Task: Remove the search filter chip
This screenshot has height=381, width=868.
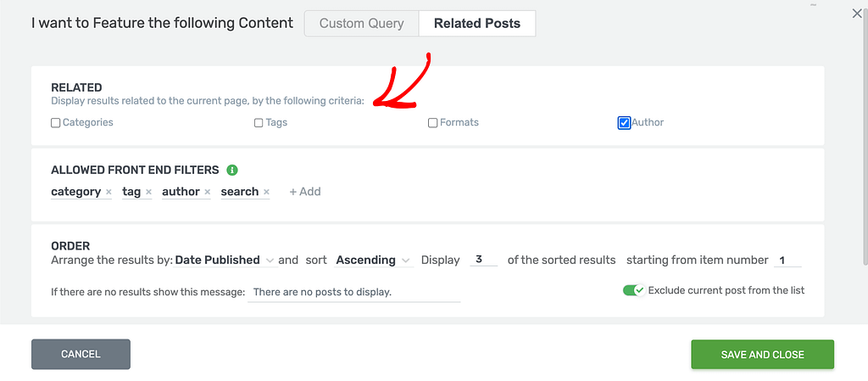Action: [266, 192]
